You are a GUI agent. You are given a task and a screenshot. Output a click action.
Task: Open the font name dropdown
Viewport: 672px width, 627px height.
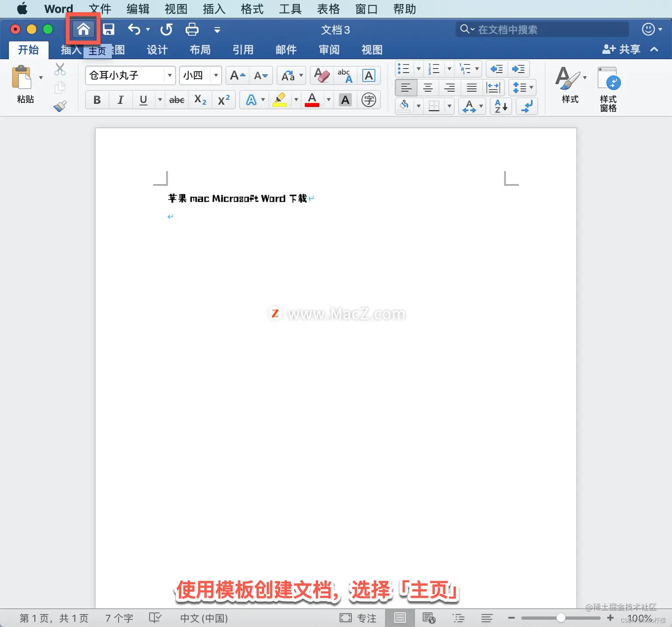169,76
